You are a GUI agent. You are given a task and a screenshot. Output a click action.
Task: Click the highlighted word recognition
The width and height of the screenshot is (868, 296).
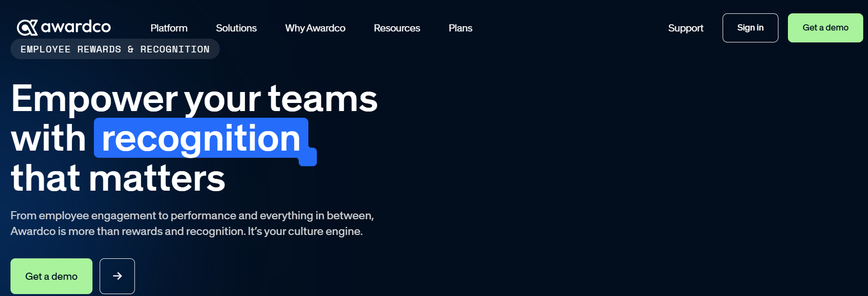(201, 138)
